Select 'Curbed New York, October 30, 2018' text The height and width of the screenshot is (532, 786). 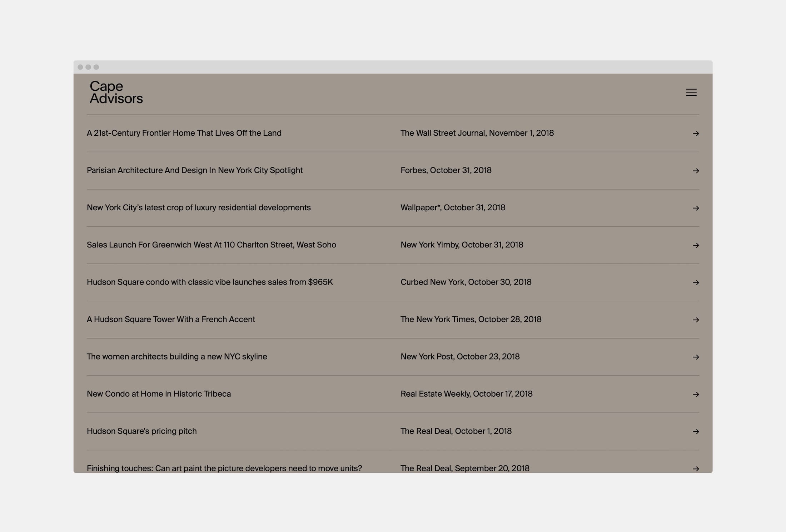466,282
